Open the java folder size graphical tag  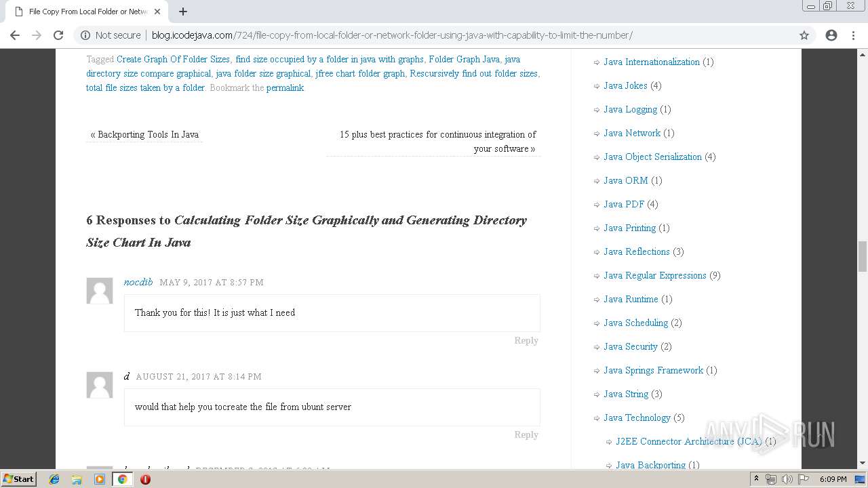click(x=263, y=74)
